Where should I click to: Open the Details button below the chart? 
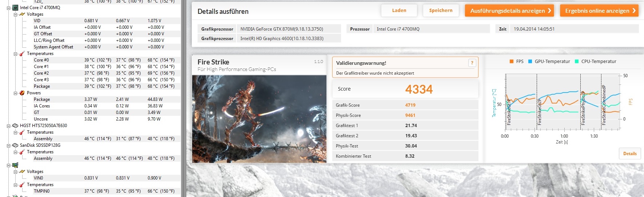630,154
